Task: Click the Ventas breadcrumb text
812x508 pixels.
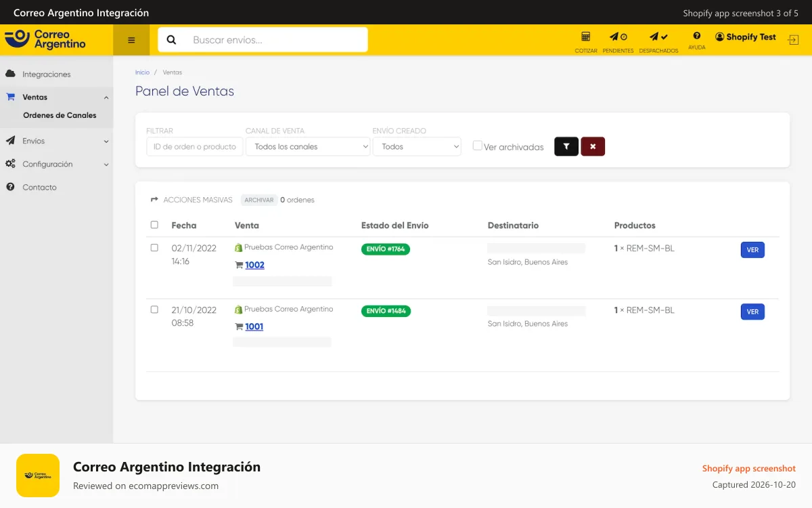Action: coord(172,72)
